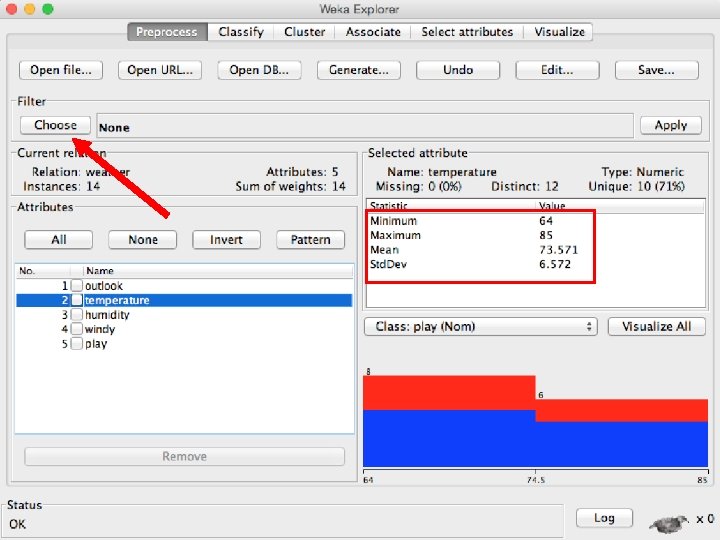Screen dimensions: 720x540
Task: Select the outlook attribute row
Action: [185, 286]
